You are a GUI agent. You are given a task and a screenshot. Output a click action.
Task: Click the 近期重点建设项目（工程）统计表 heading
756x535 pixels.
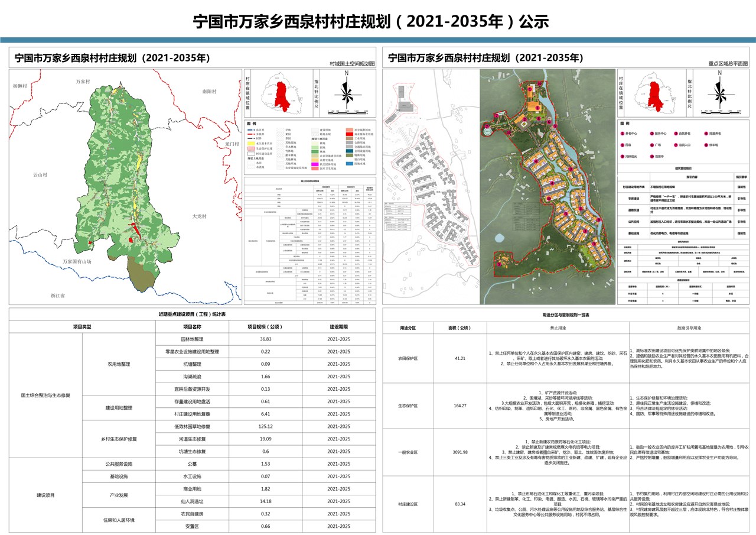(192, 315)
